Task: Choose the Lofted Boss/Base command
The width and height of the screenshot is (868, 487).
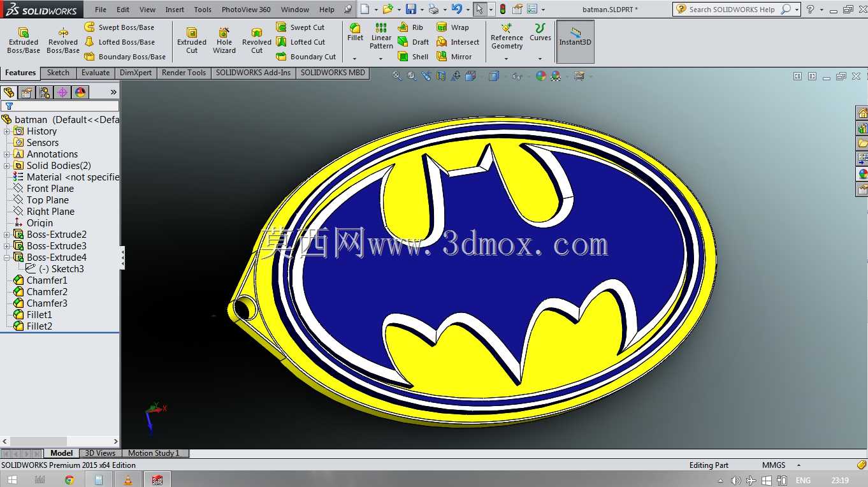Action: [120, 42]
